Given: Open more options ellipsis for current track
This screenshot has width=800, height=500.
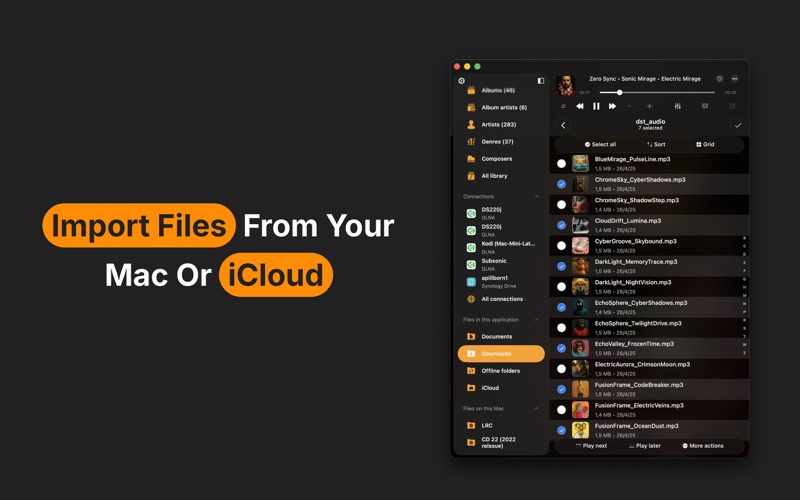Looking at the screenshot, I should coord(735,79).
